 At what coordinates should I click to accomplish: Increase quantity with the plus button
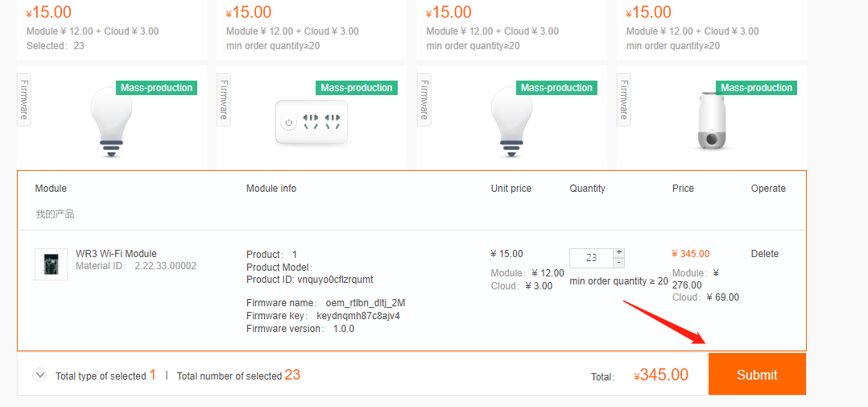618,253
